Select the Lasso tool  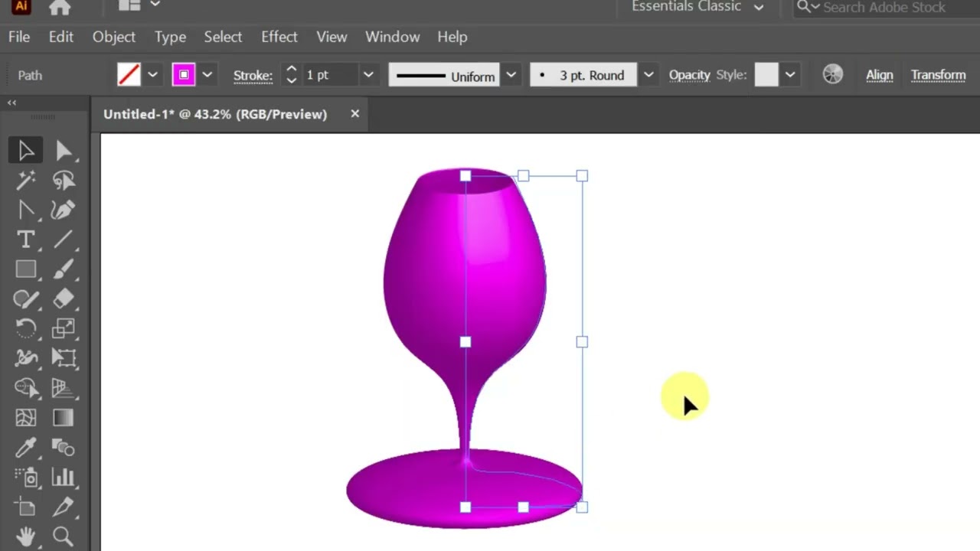coord(64,181)
